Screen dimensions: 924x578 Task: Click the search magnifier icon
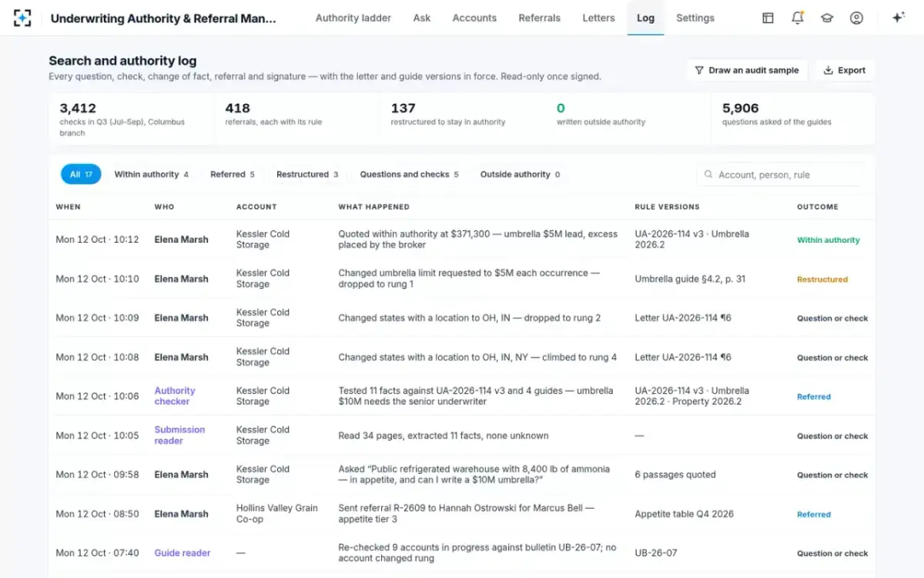coord(708,175)
